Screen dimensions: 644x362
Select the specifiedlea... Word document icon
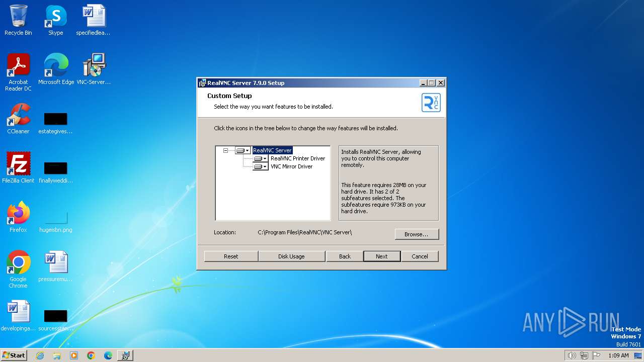coord(94,21)
